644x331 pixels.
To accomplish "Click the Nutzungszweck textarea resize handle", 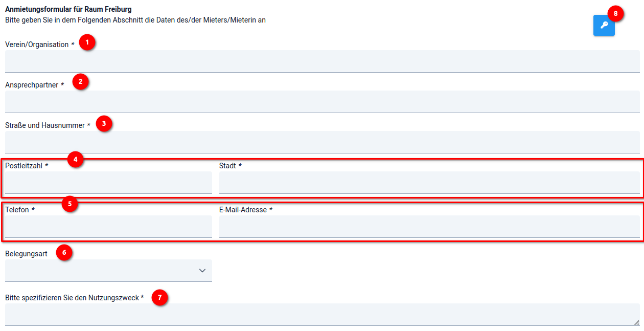I will point(636,322).
